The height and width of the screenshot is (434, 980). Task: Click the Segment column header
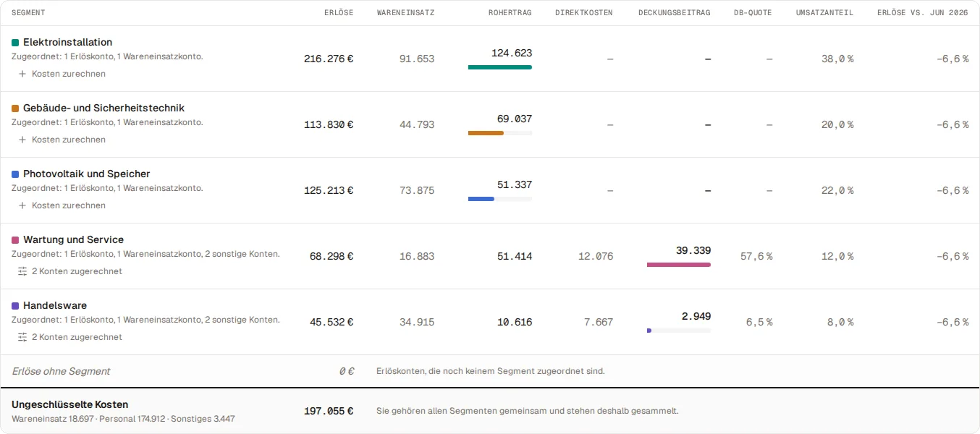[28, 12]
